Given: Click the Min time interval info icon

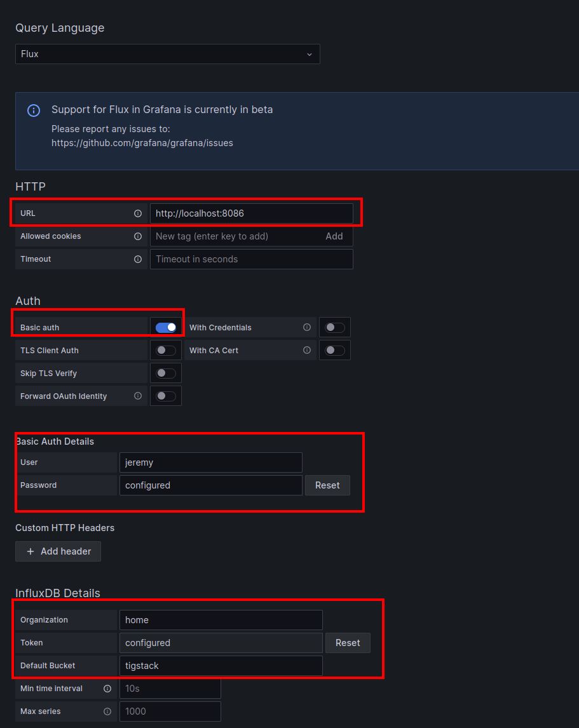Looking at the screenshot, I should click(x=107, y=688).
